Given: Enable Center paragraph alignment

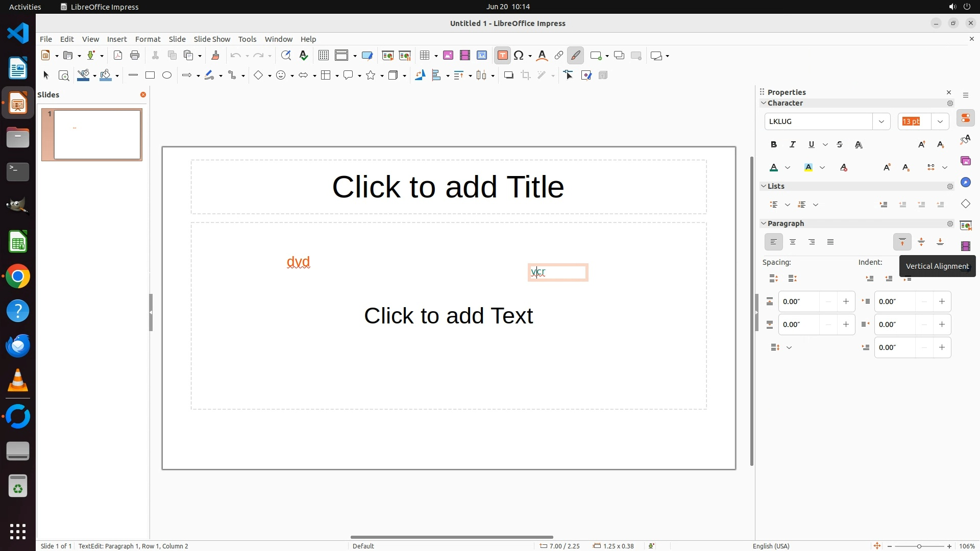Looking at the screenshot, I should tap(793, 242).
